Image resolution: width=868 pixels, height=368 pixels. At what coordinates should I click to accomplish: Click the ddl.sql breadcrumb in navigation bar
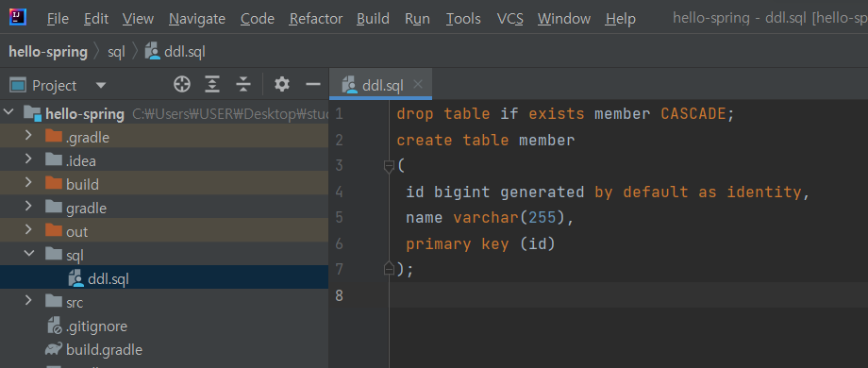pyautogui.click(x=175, y=52)
